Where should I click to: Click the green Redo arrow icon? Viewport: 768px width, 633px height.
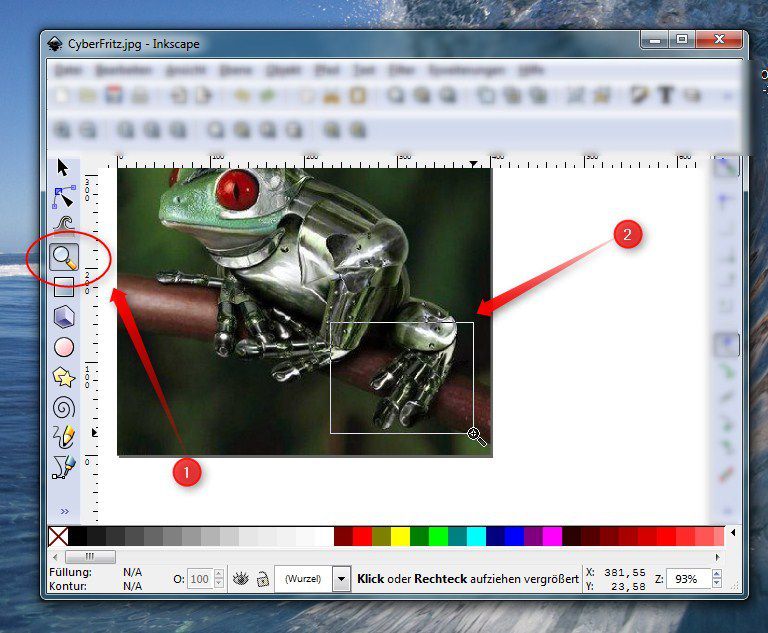267,95
